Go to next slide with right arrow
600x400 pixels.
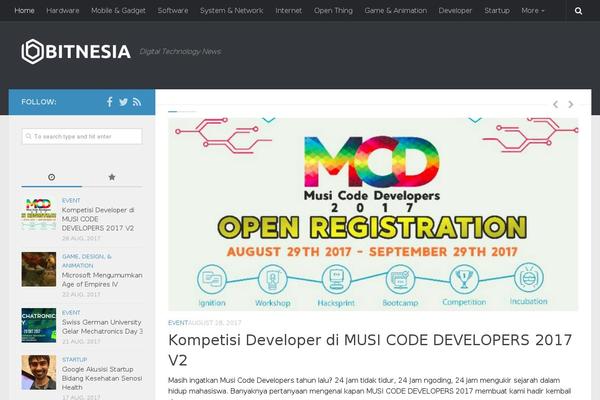[x=571, y=104]
